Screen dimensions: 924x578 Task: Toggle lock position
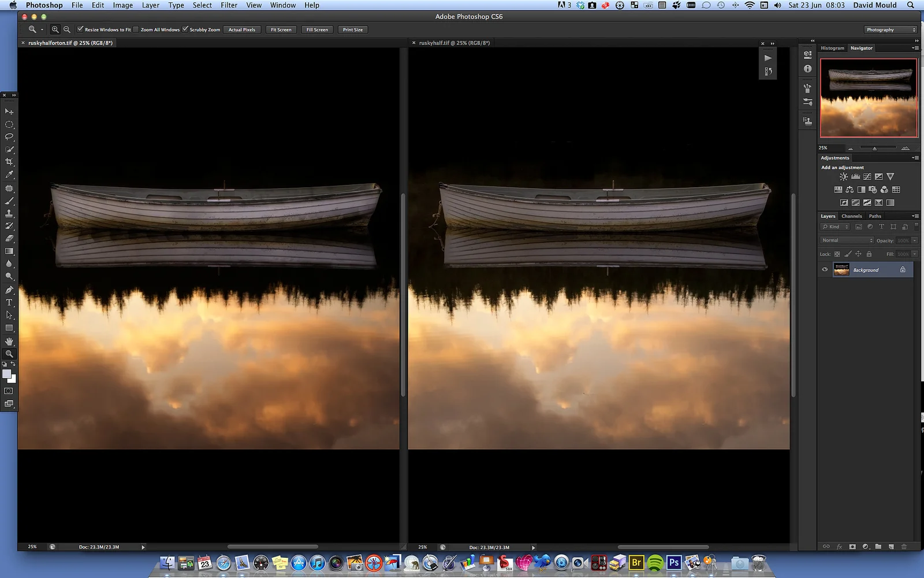coord(858,254)
